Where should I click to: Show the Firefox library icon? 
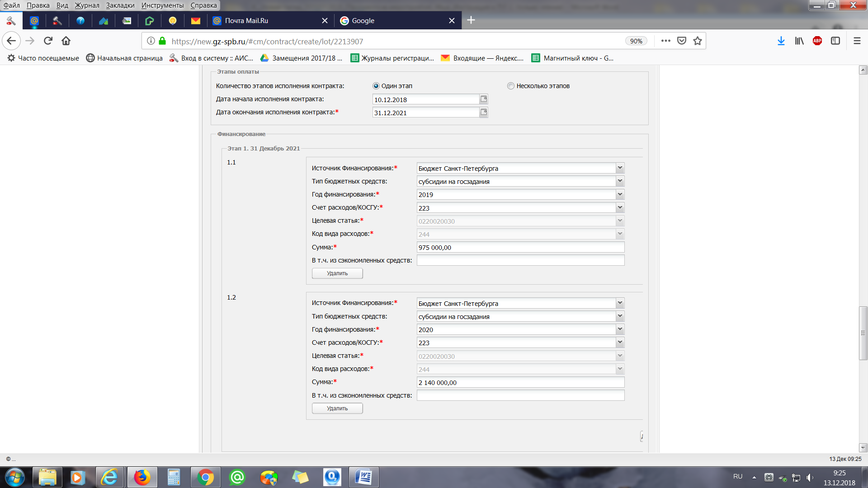[x=799, y=41]
